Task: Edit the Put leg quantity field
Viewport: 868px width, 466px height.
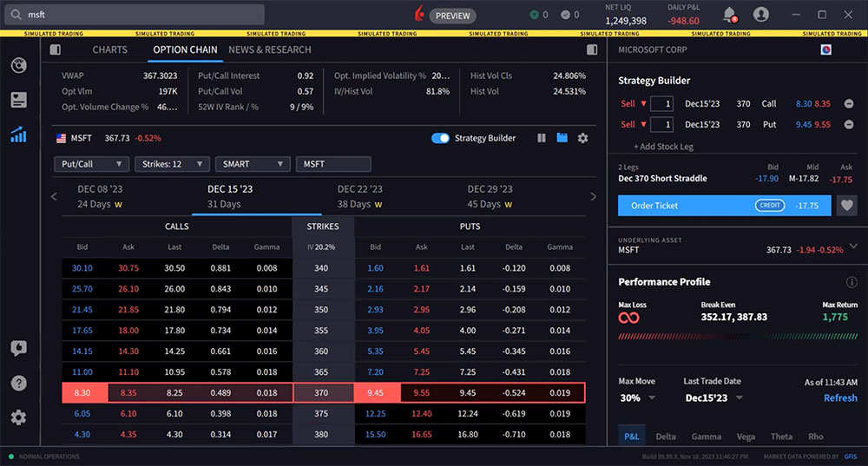Action: [x=661, y=124]
